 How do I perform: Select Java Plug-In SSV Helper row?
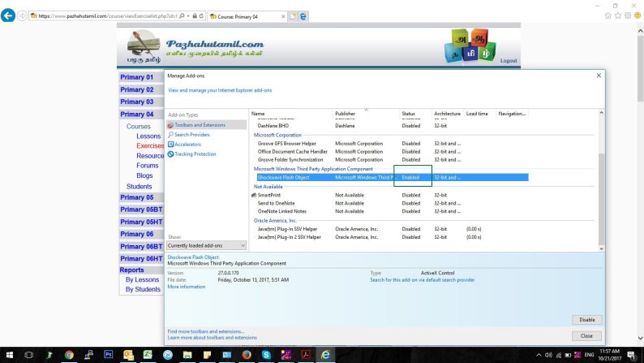tap(393, 229)
